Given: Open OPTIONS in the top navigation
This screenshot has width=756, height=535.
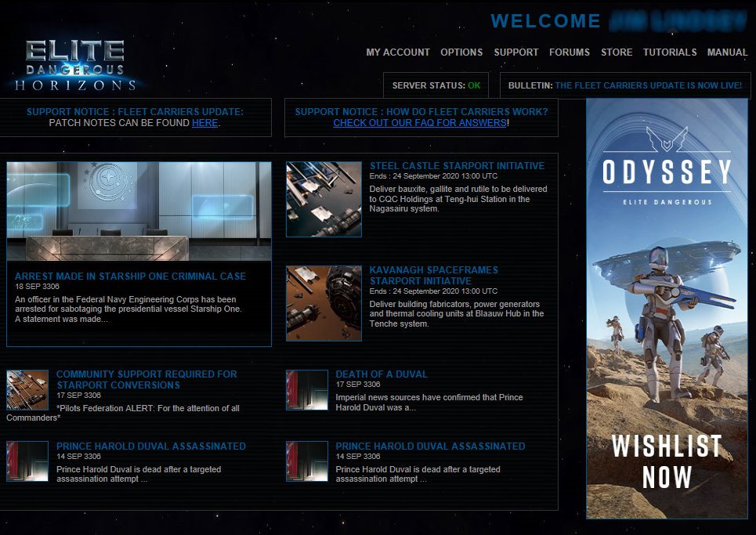Looking at the screenshot, I should pos(461,52).
